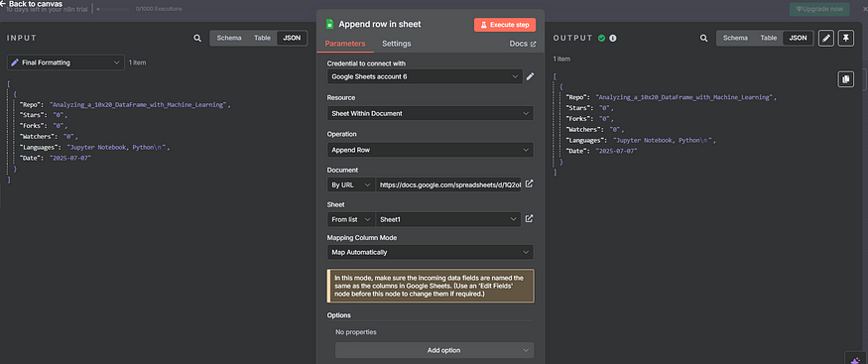868x364 pixels.
Task: Open Sheet1 external link icon
Action: pos(529,219)
